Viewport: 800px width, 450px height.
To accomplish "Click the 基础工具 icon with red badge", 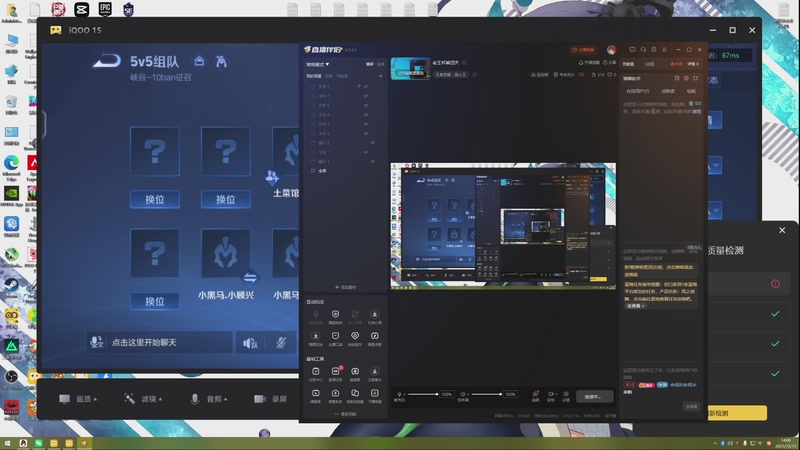I will (x=336, y=371).
